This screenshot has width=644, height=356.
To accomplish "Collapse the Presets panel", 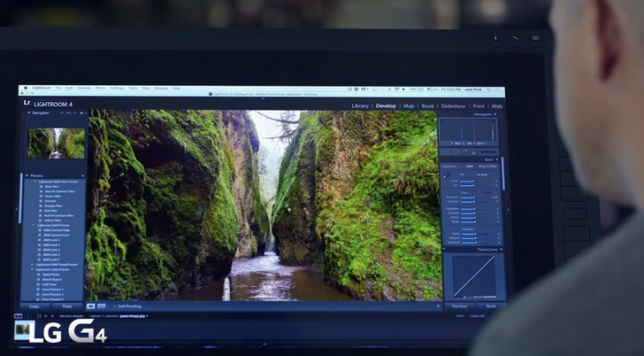I will (x=27, y=175).
